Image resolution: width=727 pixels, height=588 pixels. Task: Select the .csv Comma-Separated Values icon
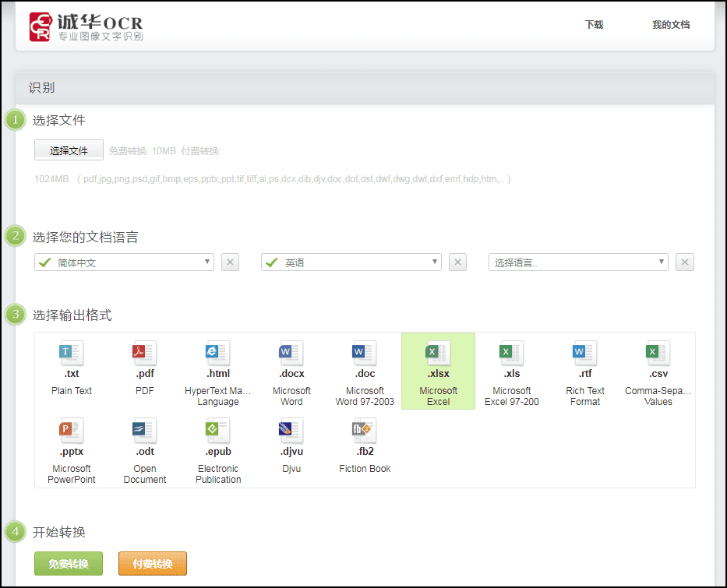point(658,353)
